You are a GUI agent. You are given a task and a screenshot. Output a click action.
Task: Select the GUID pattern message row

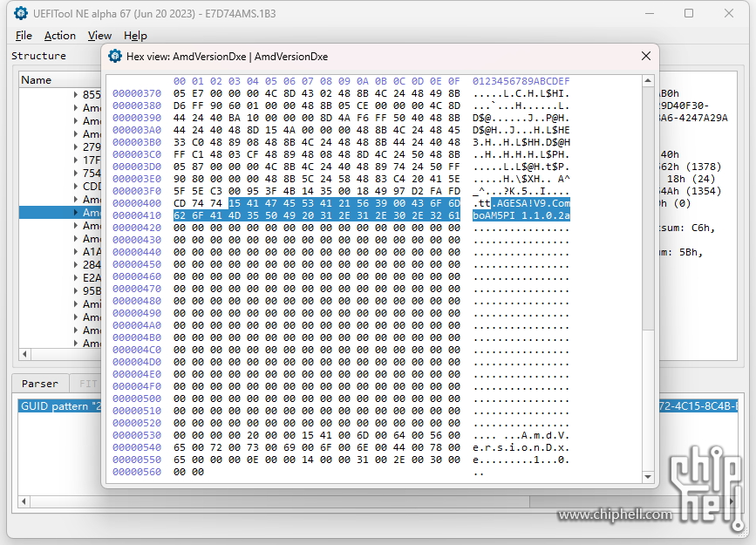60,406
